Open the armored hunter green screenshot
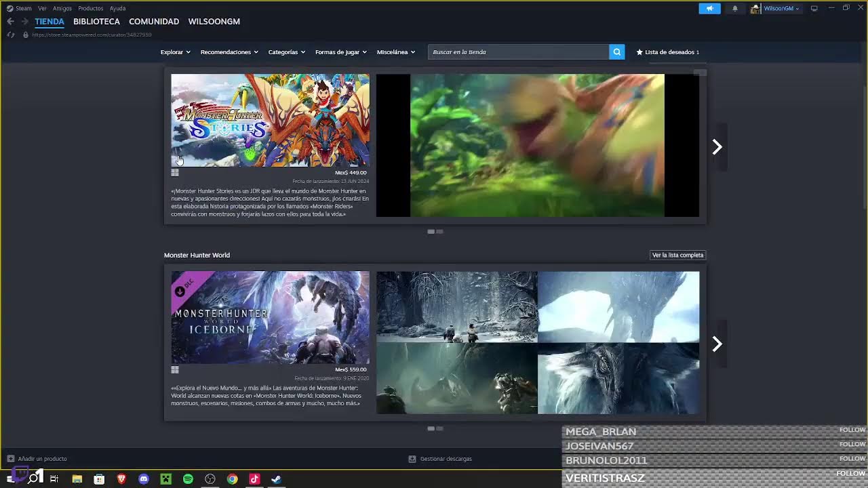The height and width of the screenshot is (488, 868). (456, 378)
